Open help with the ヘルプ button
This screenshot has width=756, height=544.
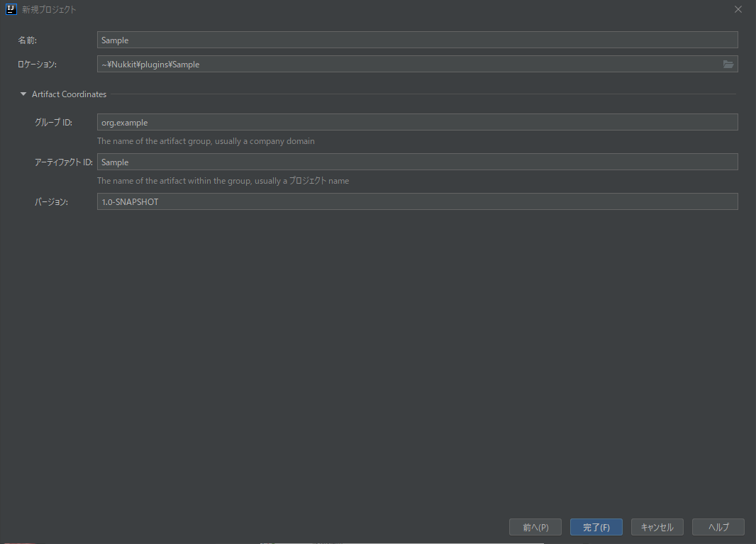pos(718,527)
